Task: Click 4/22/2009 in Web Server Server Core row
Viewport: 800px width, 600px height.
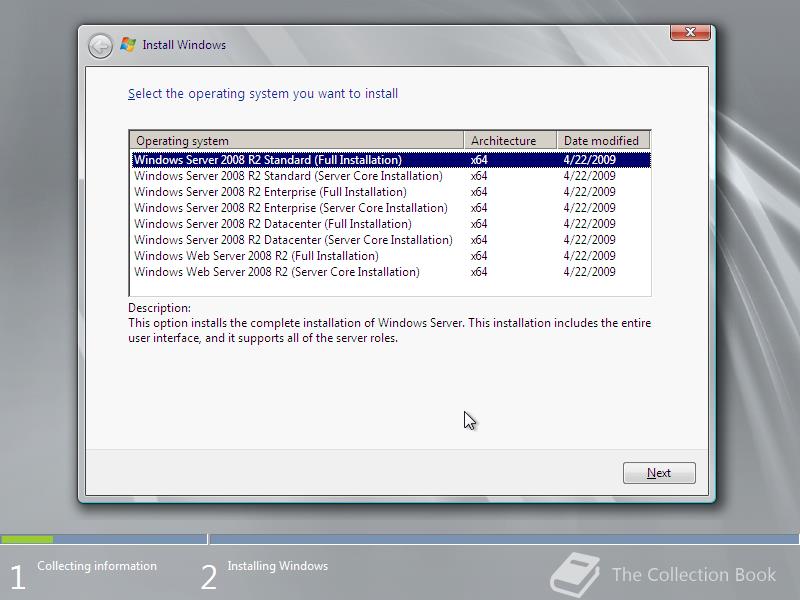Action: [x=589, y=272]
